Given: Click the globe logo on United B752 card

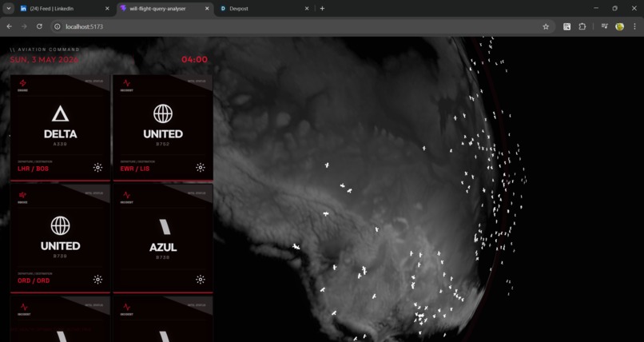Looking at the screenshot, I should [x=163, y=113].
